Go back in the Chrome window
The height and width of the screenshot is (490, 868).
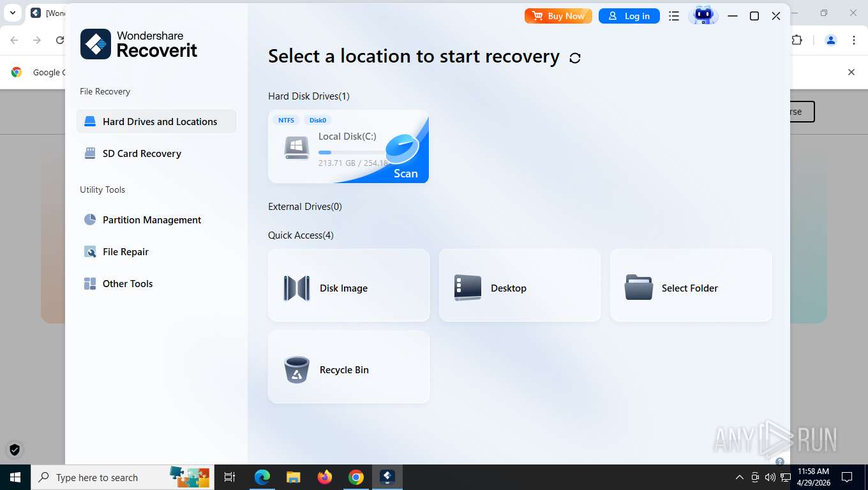14,40
